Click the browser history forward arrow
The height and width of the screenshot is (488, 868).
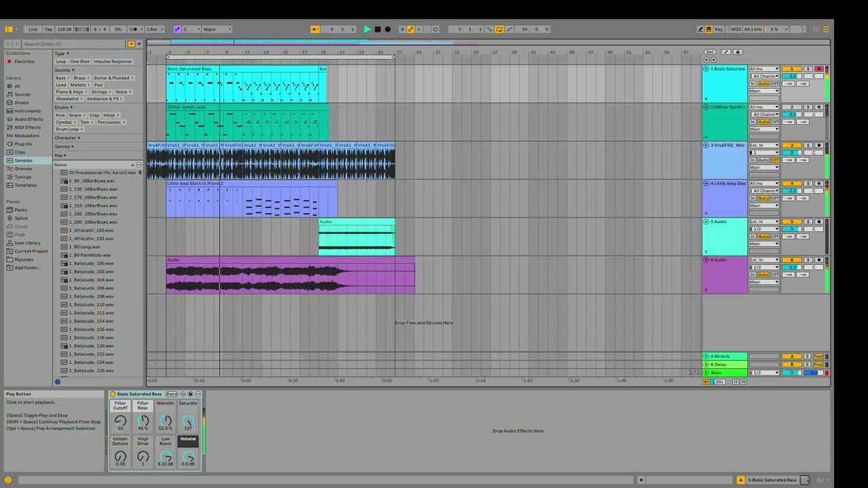coord(16,44)
